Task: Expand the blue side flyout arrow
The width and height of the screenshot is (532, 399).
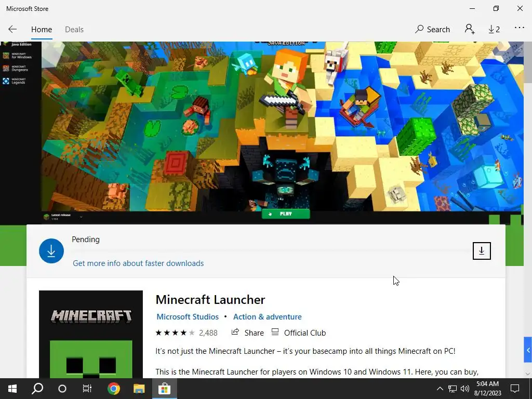Action: pos(528,350)
